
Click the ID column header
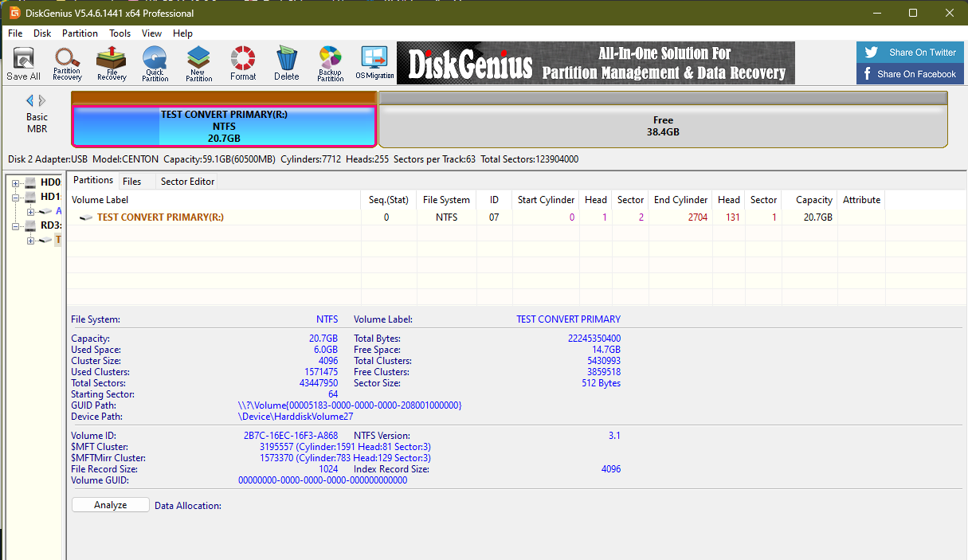pyautogui.click(x=494, y=200)
